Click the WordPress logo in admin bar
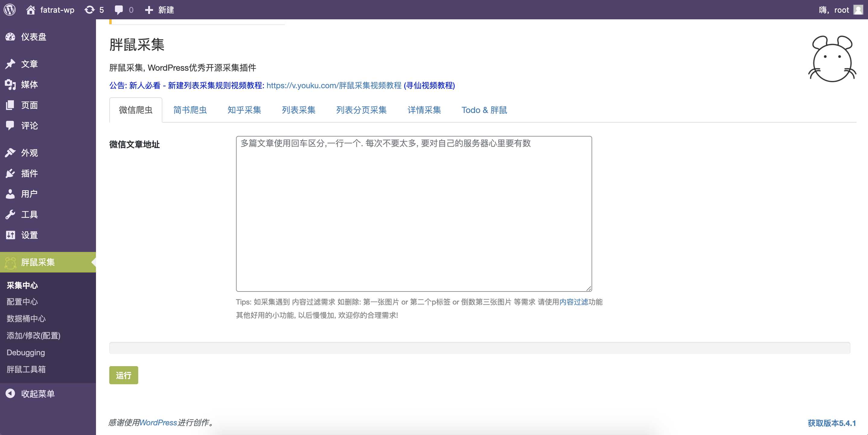Screen dimensions: 868x435 pos(10,9)
